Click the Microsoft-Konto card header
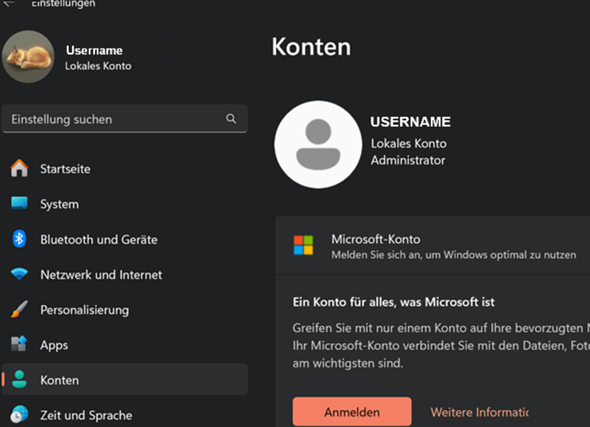The width and height of the screenshot is (590, 427). tap(432, 246)
